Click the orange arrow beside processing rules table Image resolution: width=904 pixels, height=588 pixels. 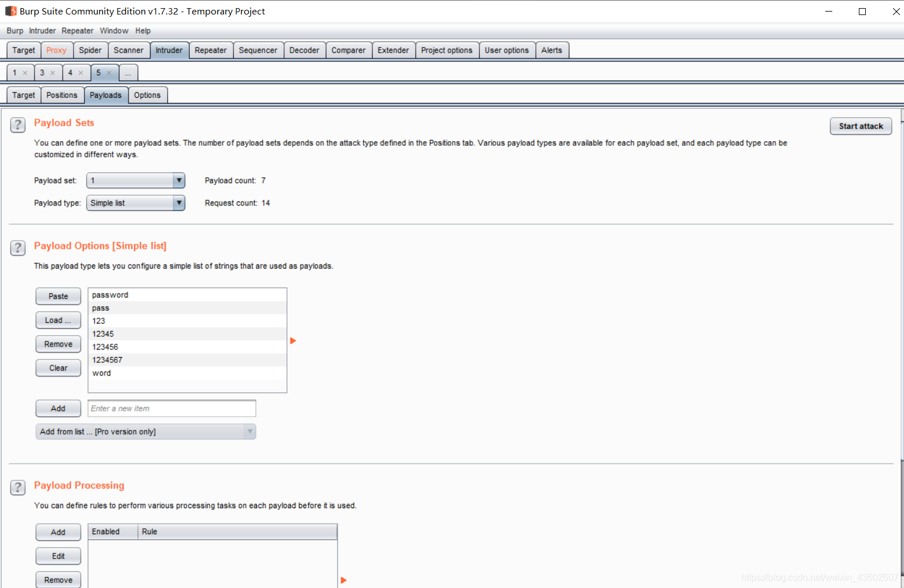point(343,580)
